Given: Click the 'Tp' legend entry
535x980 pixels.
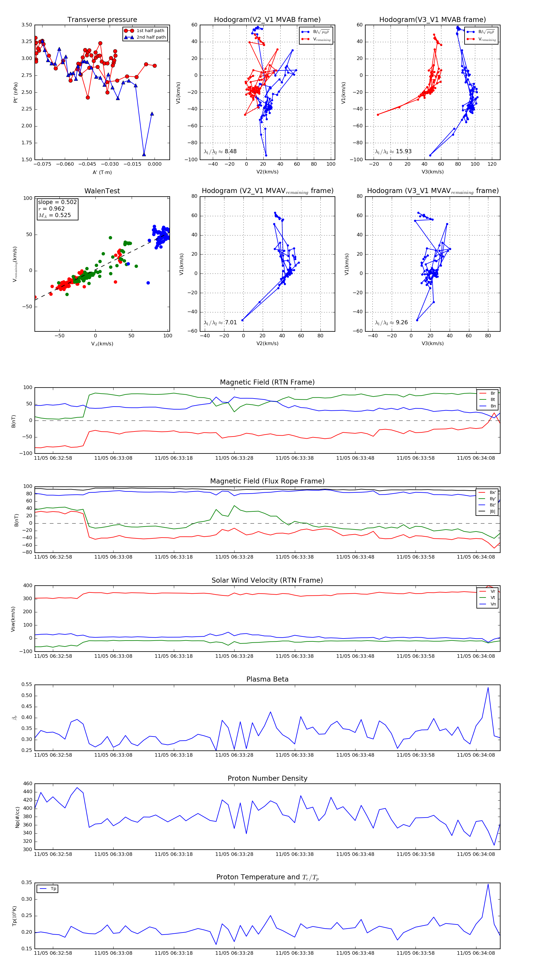Looking at the screenshot, I should point(48,889).
